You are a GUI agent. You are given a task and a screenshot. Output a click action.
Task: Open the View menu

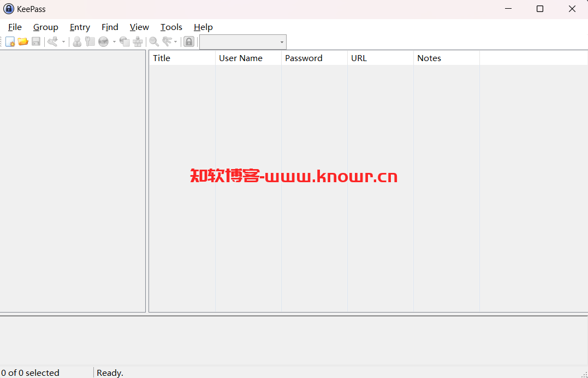(x=139, y=27)
